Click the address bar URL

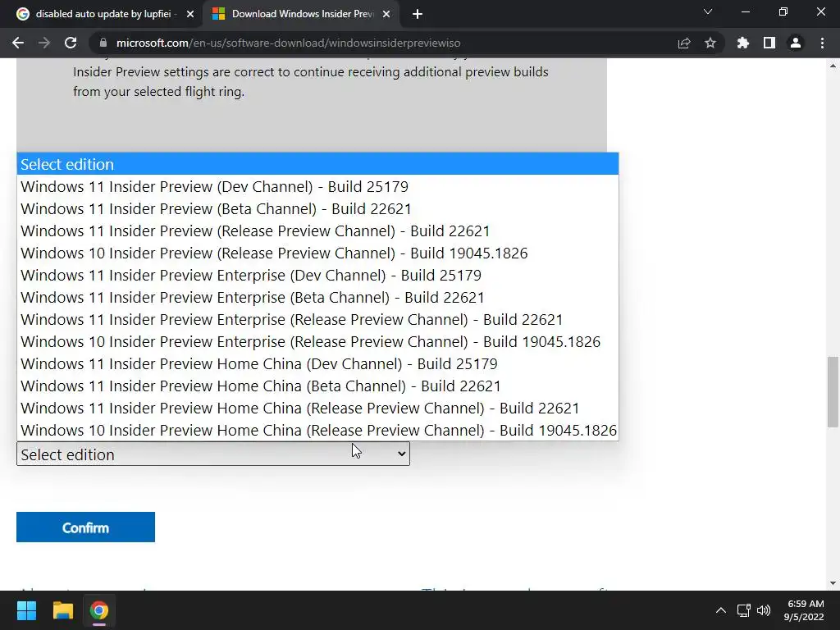(288, 43)
